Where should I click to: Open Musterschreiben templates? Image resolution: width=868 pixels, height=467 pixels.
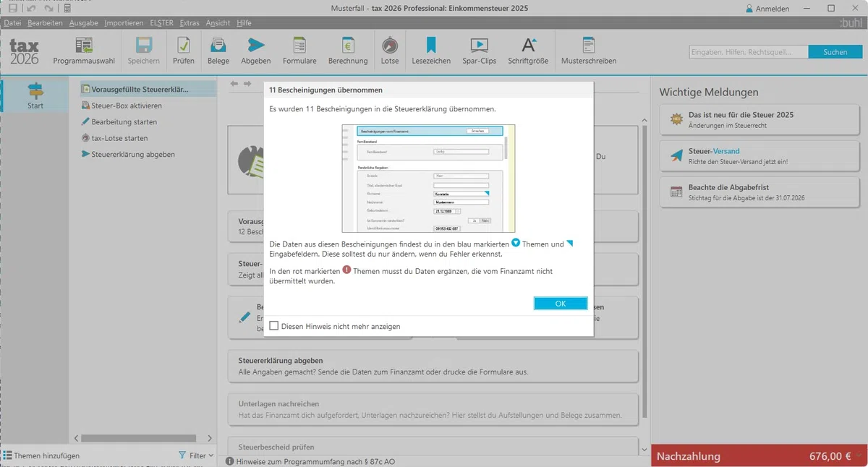point(589,51)
